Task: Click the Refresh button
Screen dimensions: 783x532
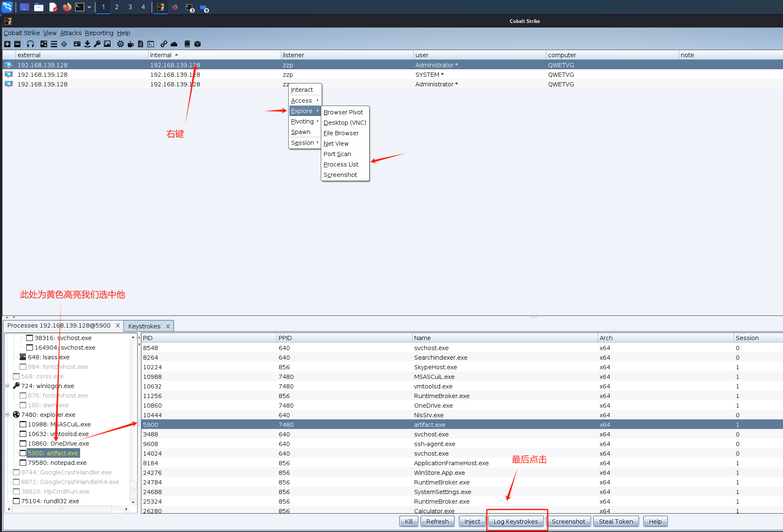Action: pyautogui.click(x=437, y=522)
